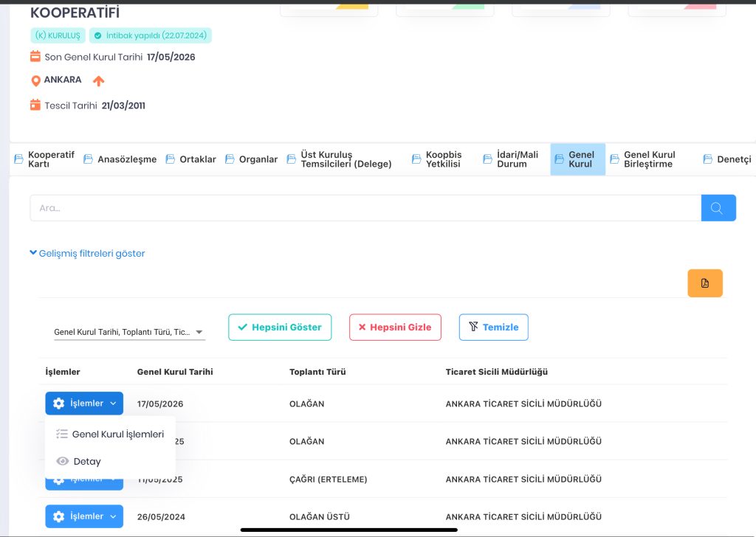Click the İntibak yapıldı (22.07.2024) badge
Screen dimensions: 756x537
click(151, 35)
